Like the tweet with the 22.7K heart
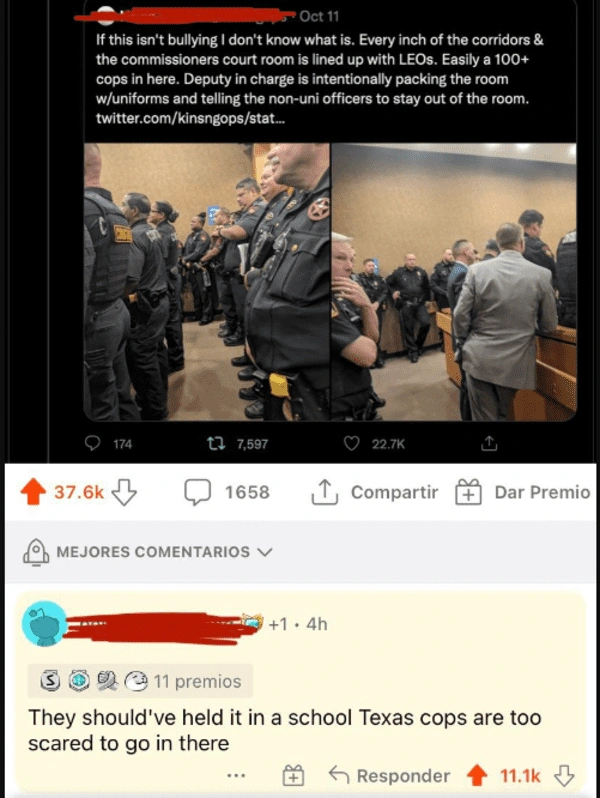Image resolution: width=600 pixels, height=798 pixels. point(352,444)
